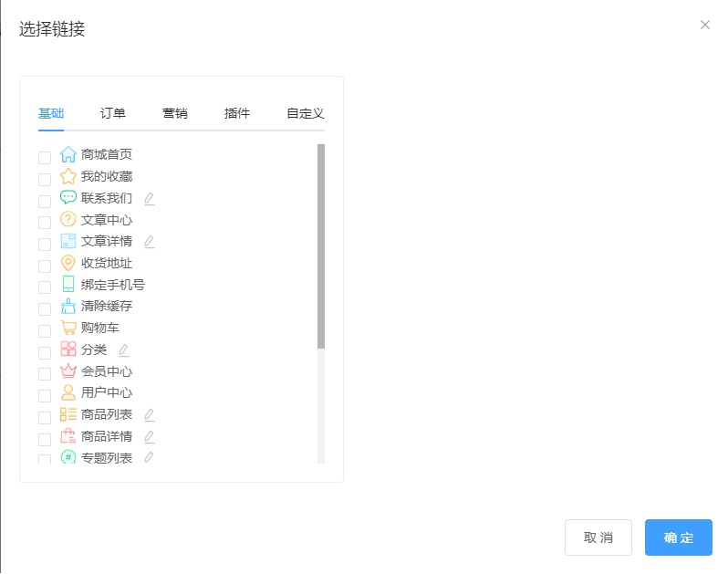Check the 购物车 checkbox
The width and height of the screenshot is (728, 574).
(x=45, y=331)
